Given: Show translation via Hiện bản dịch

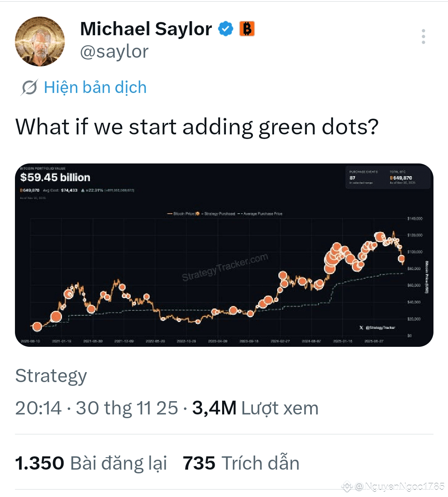Looking at the screenshot, I should click(x=95, y=87).
